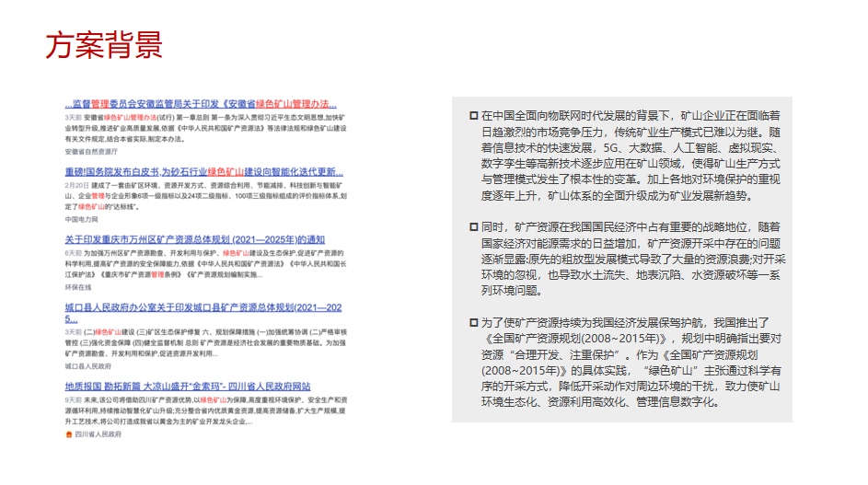Click the 中国电力网 source label
This screenshot has width=868, height=485.
coord(83,220)
